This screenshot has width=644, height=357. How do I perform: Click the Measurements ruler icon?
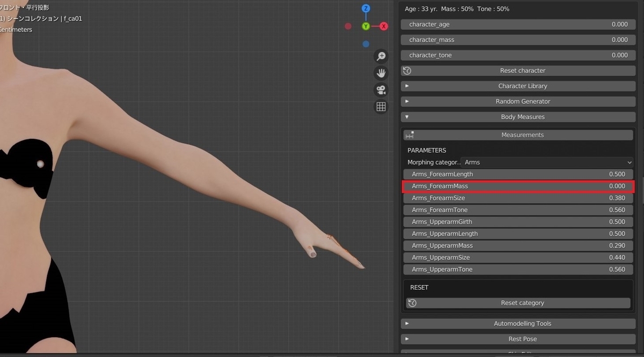[410, 135]
